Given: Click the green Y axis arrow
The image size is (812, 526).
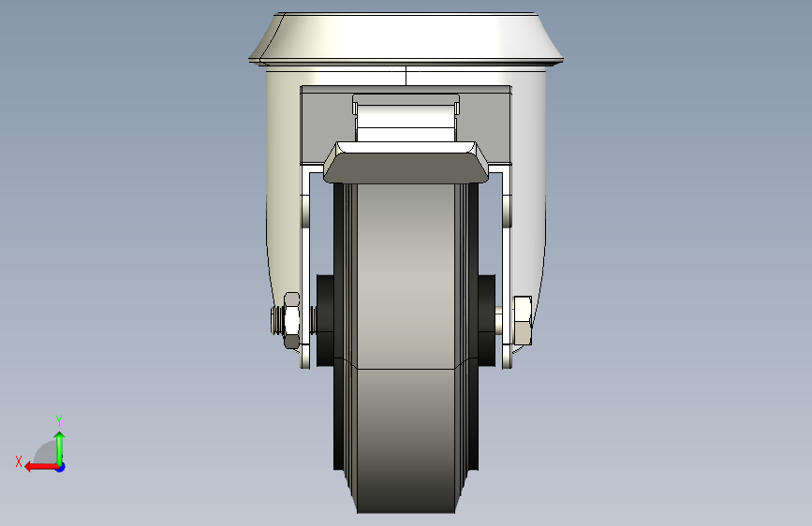Looking at the screenshot, I should point(60,448).
